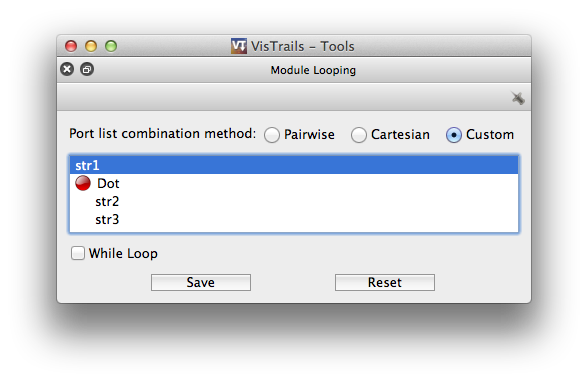Viewport: 588px width, 382px height.
Task: Select the str3 port in the list
Action: click(x=107, y=219)
